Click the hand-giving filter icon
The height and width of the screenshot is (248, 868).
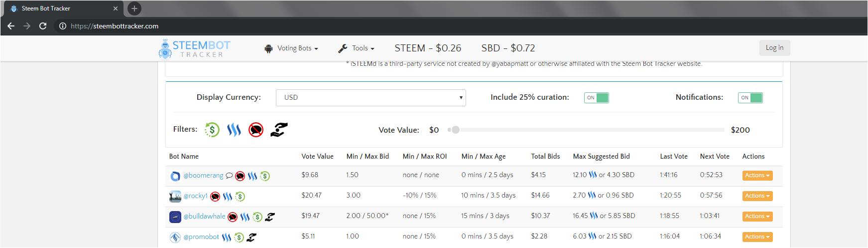[x=279, y=130]
